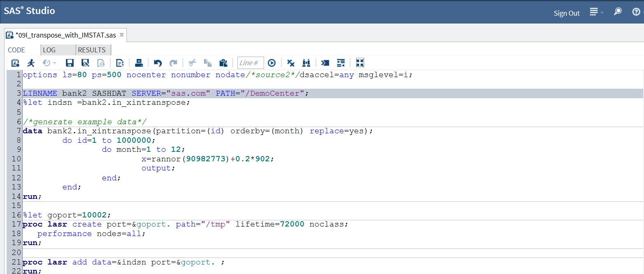Open program summary page icon

pyautogui.click(x=120, y=63)
